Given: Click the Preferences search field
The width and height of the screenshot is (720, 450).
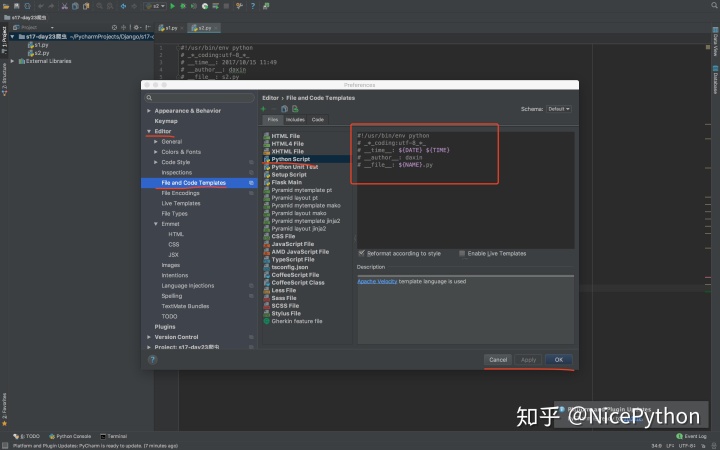Looking at the screenshot, I should 199,97.
